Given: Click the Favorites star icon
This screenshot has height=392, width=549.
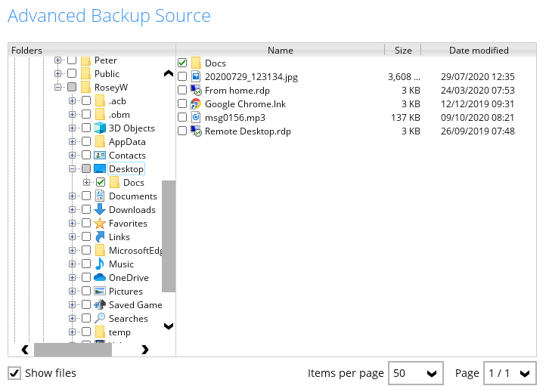Looking at the screenshot, I should click(x=99, y=224).
